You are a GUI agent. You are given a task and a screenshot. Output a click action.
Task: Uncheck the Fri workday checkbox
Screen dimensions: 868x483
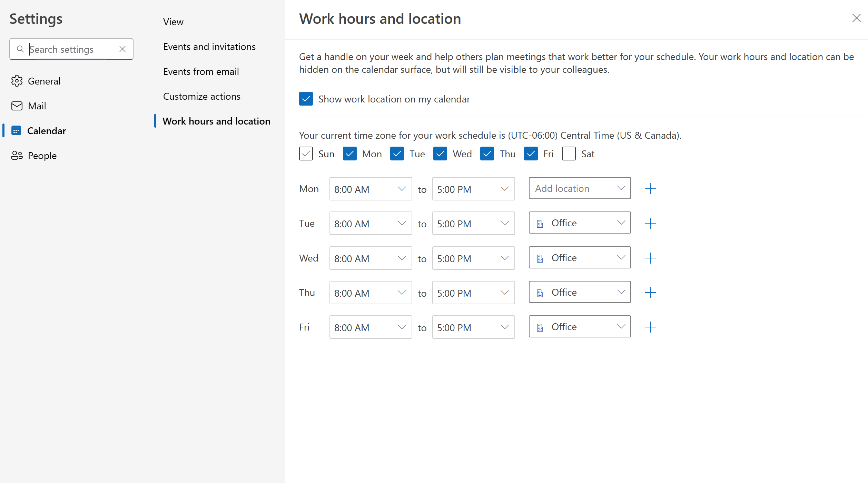click(531, 154)
